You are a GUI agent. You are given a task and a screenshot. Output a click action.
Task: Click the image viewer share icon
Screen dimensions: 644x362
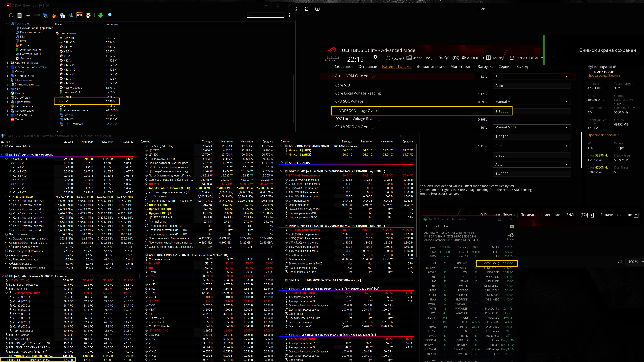point(306,9)
